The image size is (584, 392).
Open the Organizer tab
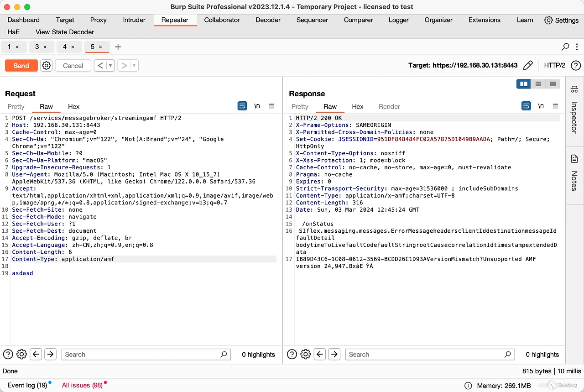tap(438, 20)
